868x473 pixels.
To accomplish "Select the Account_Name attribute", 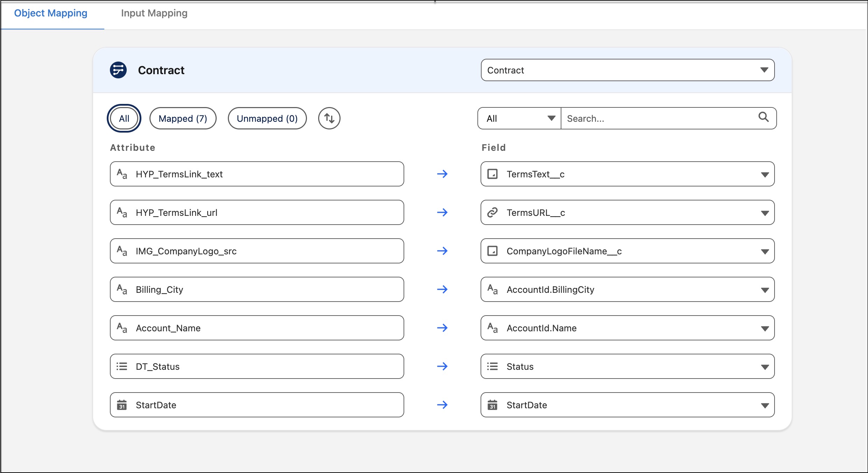I will point(257,328).
